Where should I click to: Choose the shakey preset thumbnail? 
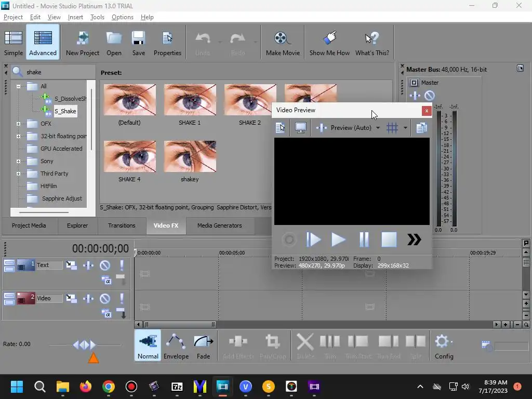tap(190, 156)
